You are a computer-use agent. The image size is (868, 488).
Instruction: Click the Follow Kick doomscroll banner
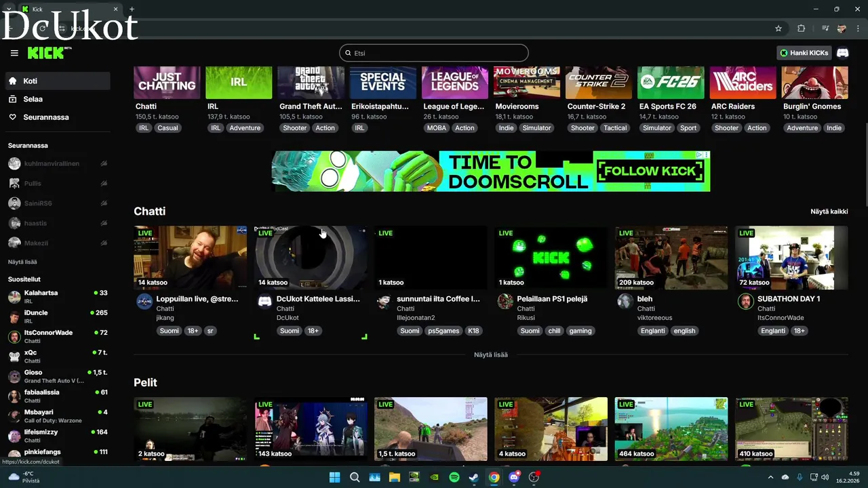[x=491, y=171]
